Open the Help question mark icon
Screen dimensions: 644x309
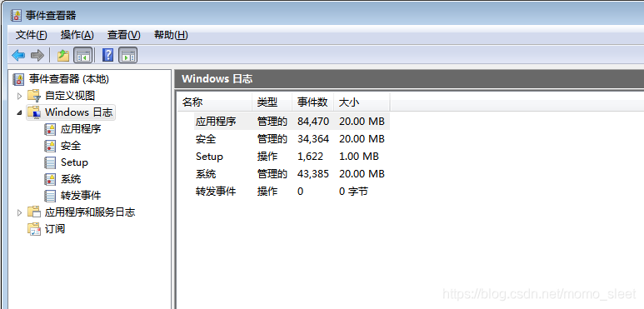click(107, 55)
